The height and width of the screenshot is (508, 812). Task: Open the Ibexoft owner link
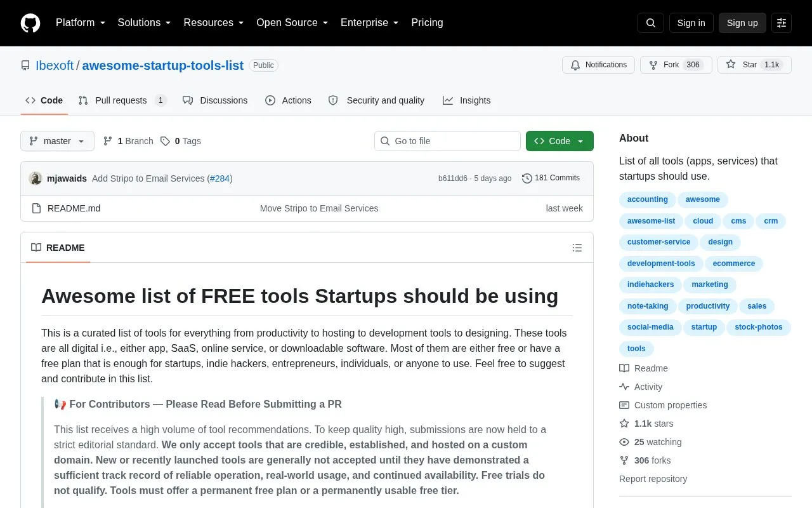[x=55, y=65]
